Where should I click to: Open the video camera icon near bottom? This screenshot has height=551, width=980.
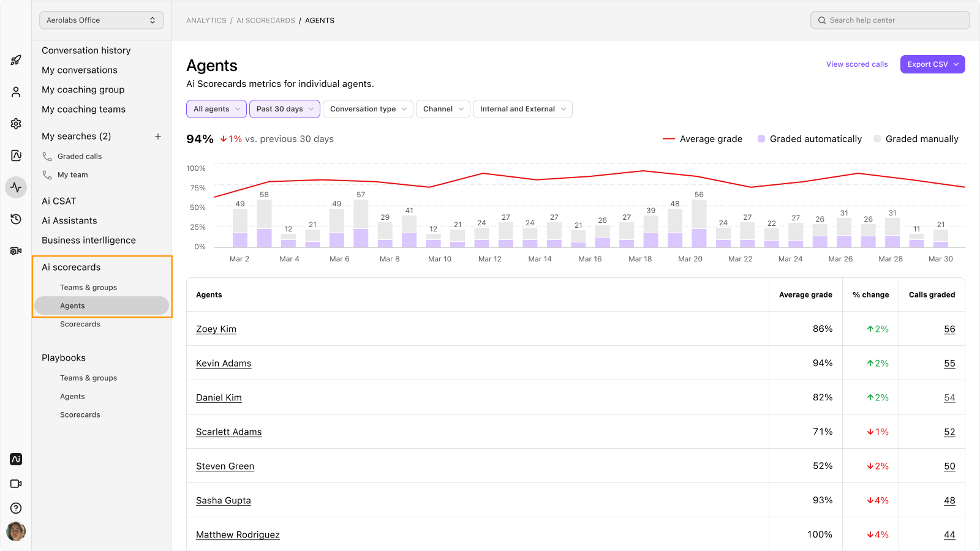pos(16,484)
